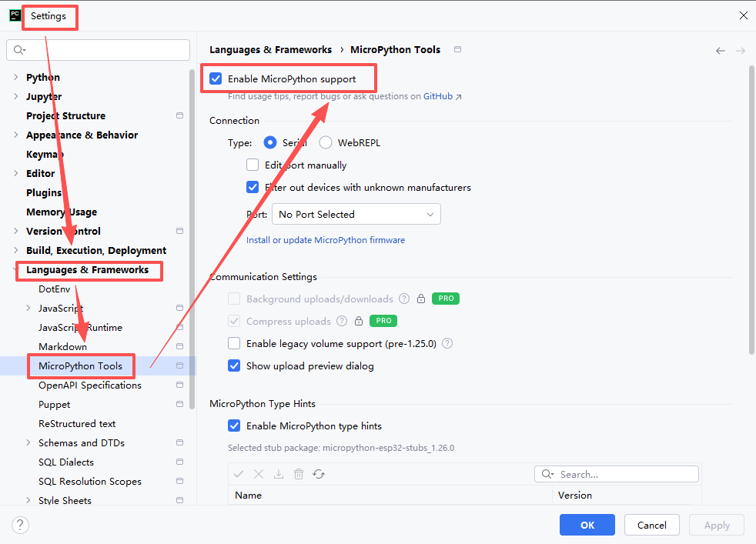Click the refresh icon in stub toolbar
The width and height of the screenshot is (756, 544).
pyautogui.click(x=319, y=474)
